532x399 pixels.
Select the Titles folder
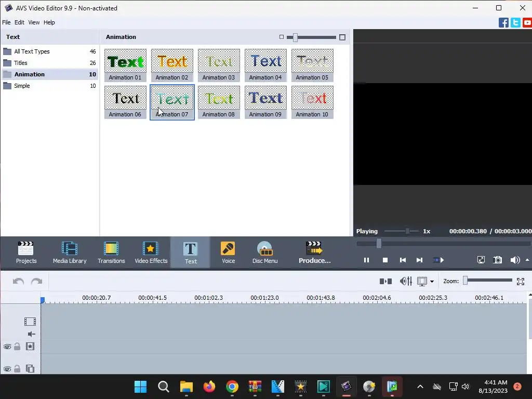pos(49,63)
